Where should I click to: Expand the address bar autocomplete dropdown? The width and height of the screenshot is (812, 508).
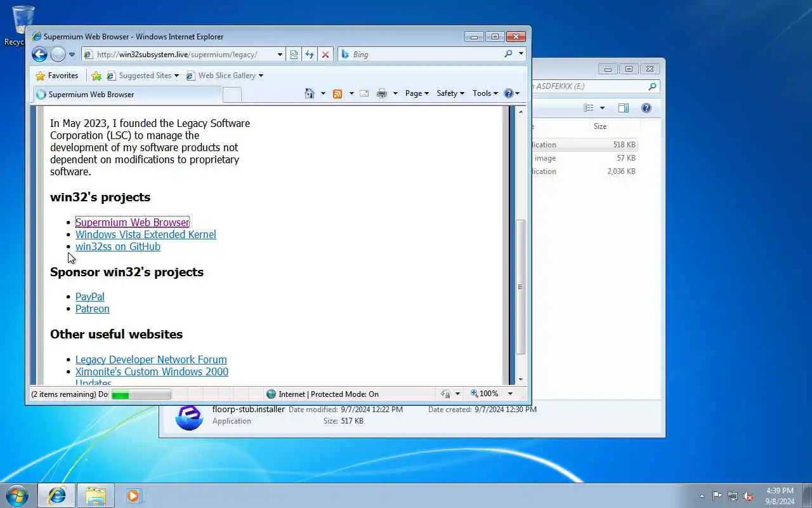point(280,55)
